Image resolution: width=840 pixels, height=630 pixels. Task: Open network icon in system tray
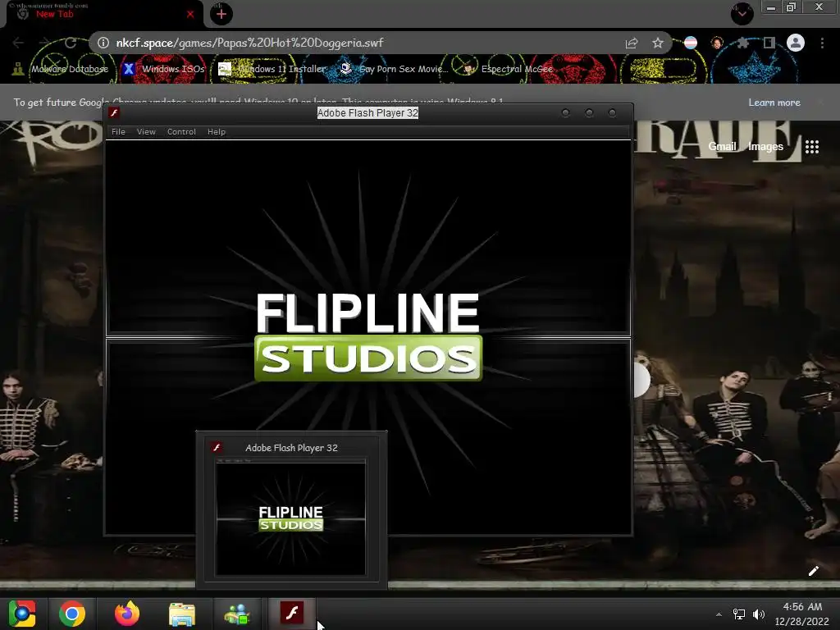point(739,614)
